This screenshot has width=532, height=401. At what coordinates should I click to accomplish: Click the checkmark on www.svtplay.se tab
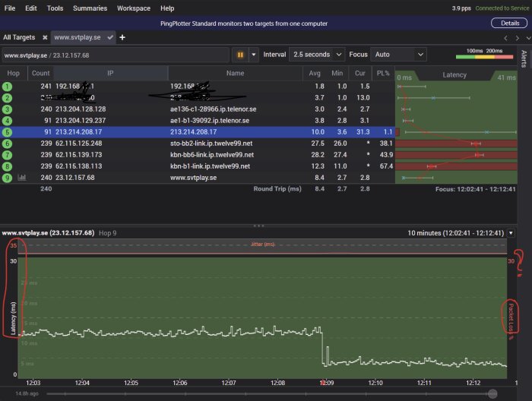(x=110, y=37)
